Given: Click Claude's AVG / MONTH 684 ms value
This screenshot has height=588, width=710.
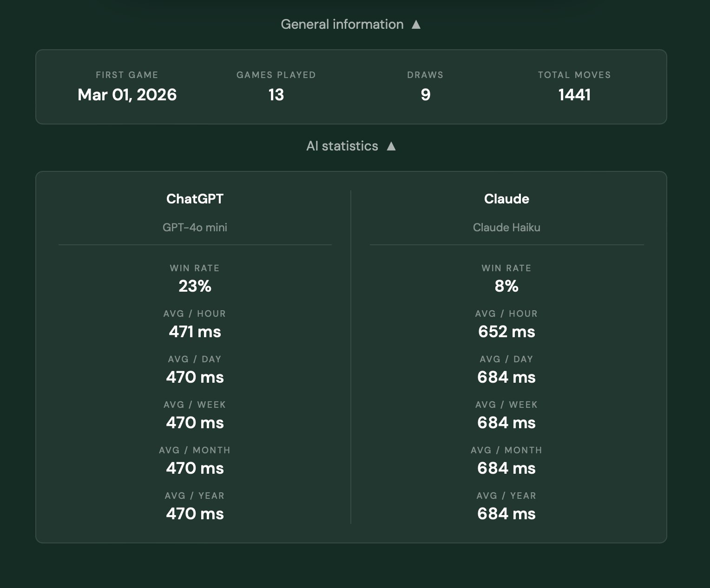Looking at the screenshot, I should tap(506, 468).
